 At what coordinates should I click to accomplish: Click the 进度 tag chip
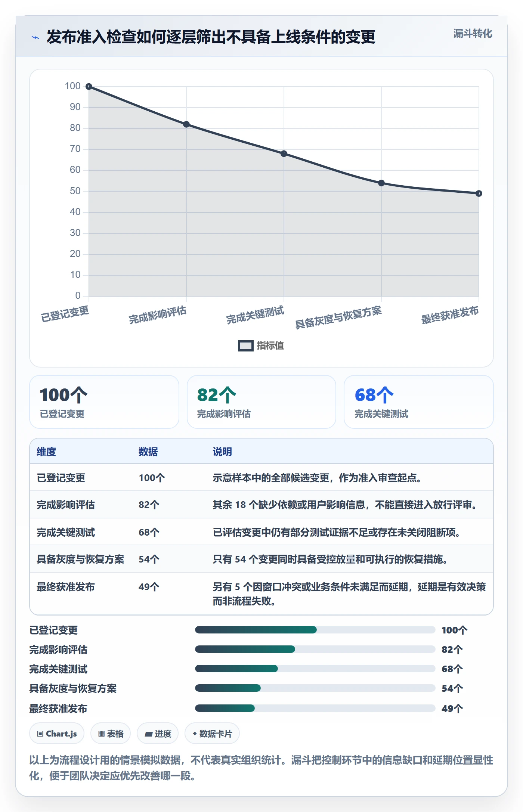pyautogui.click(x=158, y=734)
